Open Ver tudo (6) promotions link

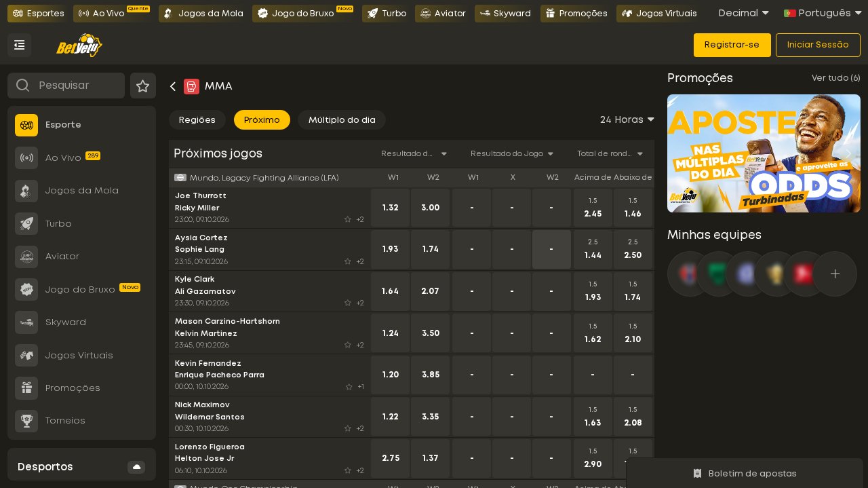pos(836,78)
